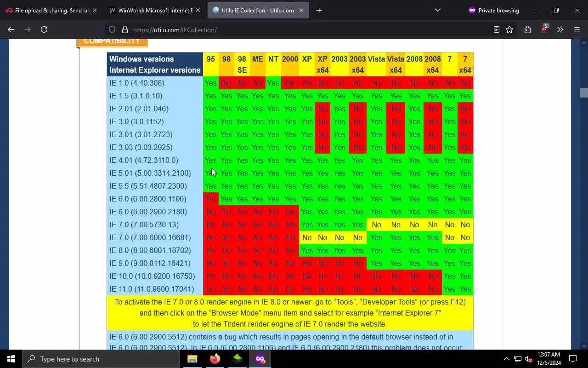Select the IE 5.01 (5.00.3314.2100) row label
This screenshot has width=588, height=368.
click(150, 173)
